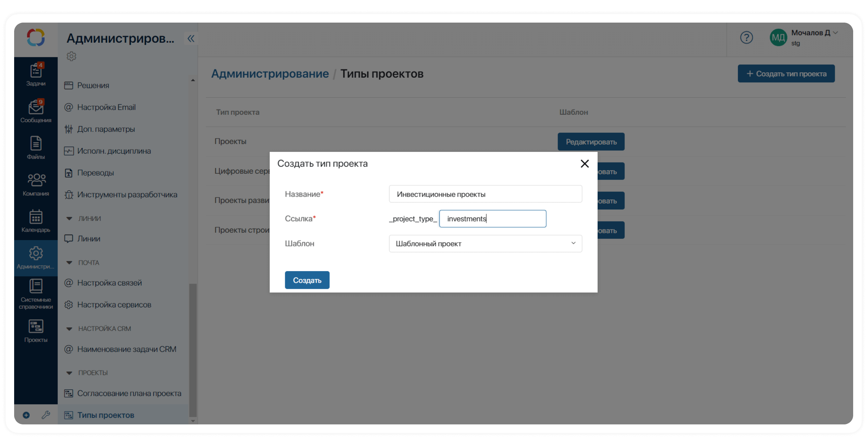
Task: Collapse the ПОЧТА section
Action: coord(69,262)
